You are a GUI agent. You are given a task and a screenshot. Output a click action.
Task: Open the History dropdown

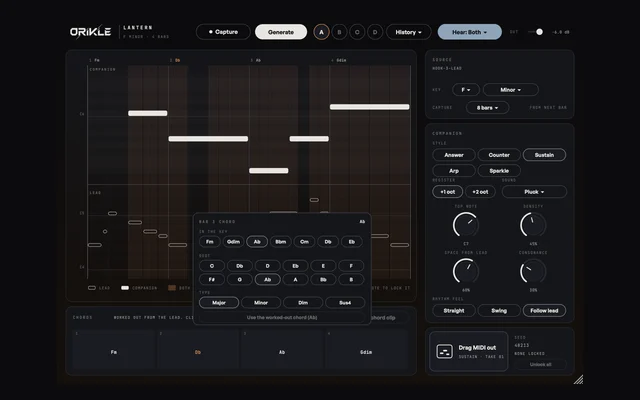pos(408,32)
